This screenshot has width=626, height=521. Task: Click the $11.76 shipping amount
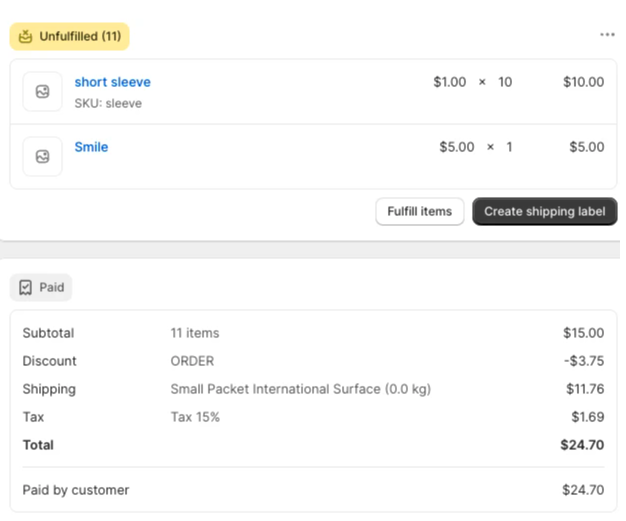pos(585,389)
